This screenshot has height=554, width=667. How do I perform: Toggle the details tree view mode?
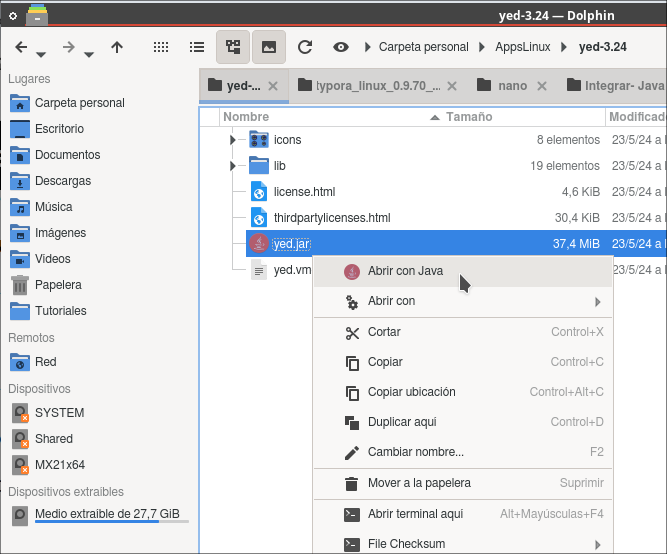(233, 47)
